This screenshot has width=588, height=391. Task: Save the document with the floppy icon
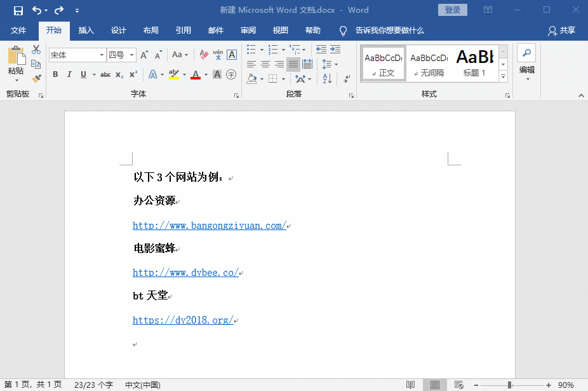point(18,11)
